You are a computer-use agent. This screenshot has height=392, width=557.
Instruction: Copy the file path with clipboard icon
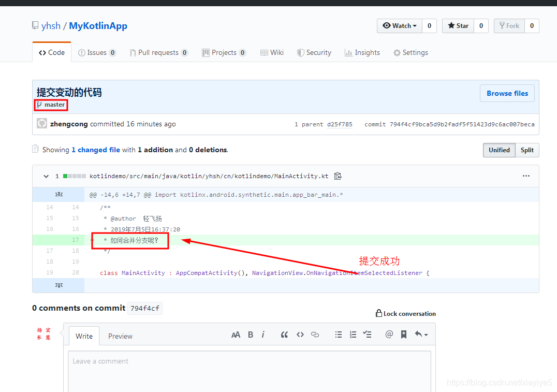tap(338, 176)
